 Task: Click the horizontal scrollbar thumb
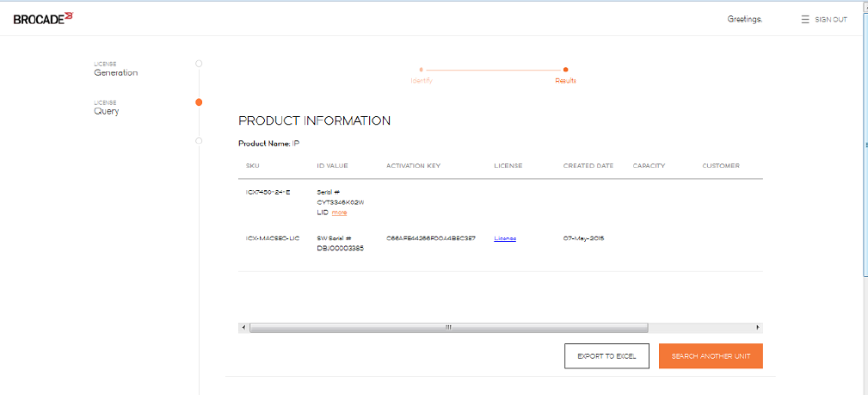pyautogui.click(x=448, y=328)
